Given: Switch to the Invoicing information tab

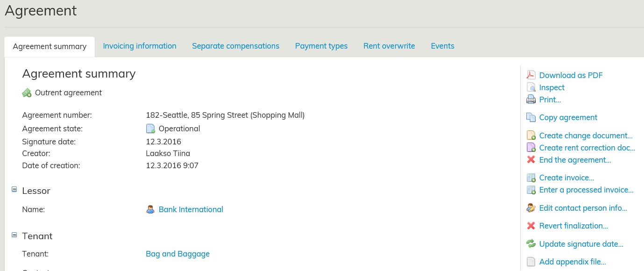Looking at the screenshot, I should tap(140, 46).
